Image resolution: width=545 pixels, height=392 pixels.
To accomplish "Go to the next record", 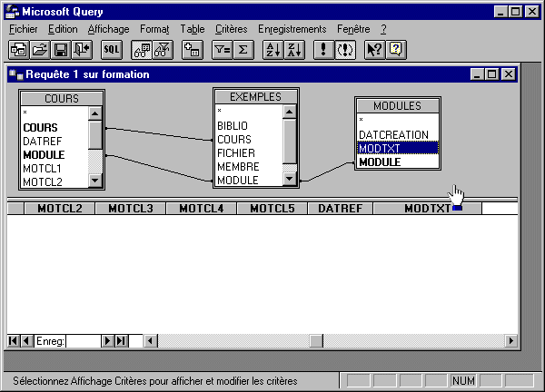I will coord(108,341).
